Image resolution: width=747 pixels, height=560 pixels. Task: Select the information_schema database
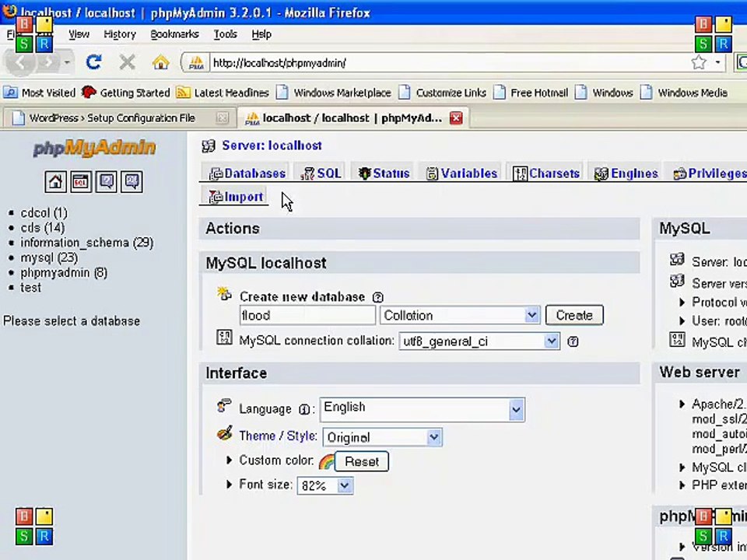(x=86, y=243)
